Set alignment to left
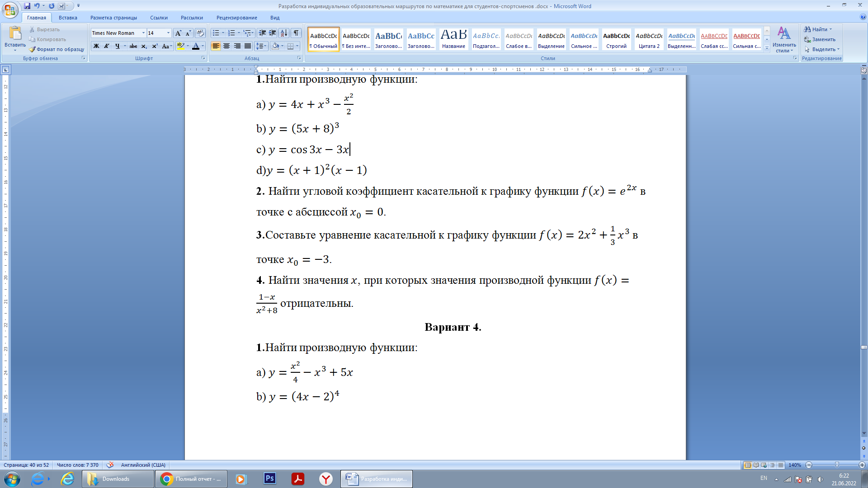 tap(216, 46)
